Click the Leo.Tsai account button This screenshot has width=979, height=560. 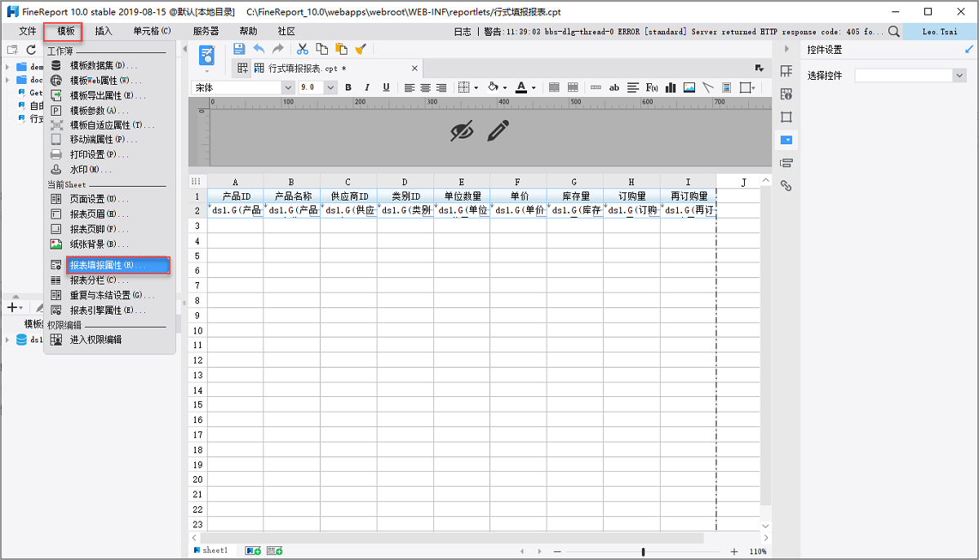940,31
